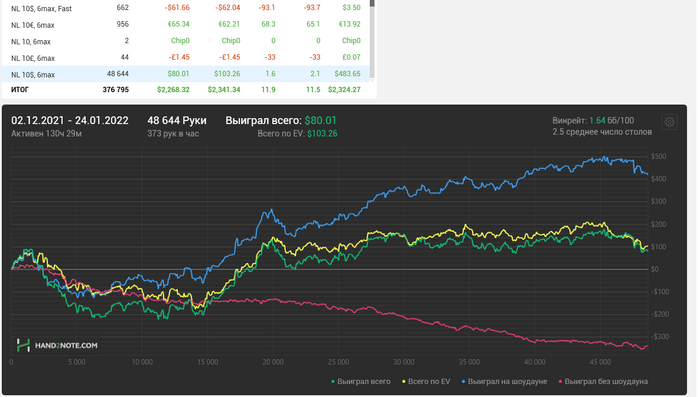Click total EV value $2,341.34
The width and height of the screenshot is (700, 397).
click(x=224, y=90)
